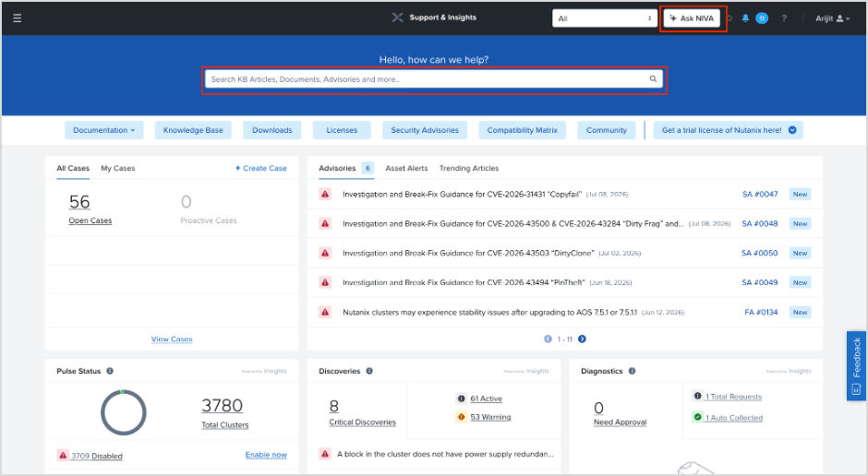
Task: Click the Enable now link
Action: (266, 455)
